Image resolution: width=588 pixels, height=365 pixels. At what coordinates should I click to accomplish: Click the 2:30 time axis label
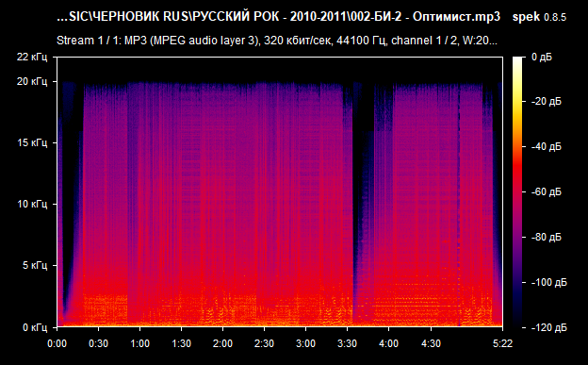pyautogui.click(x=264, y=343)
